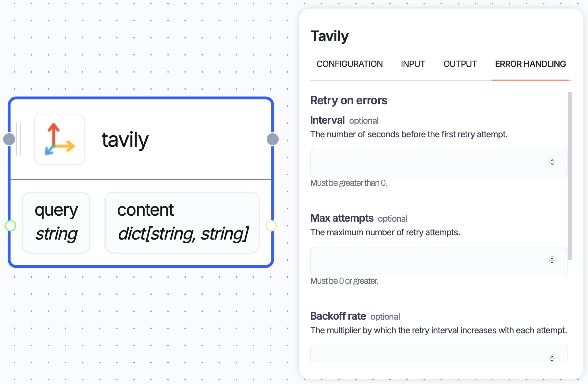Click the Backoff rate stepper arrows

[552, 358]
